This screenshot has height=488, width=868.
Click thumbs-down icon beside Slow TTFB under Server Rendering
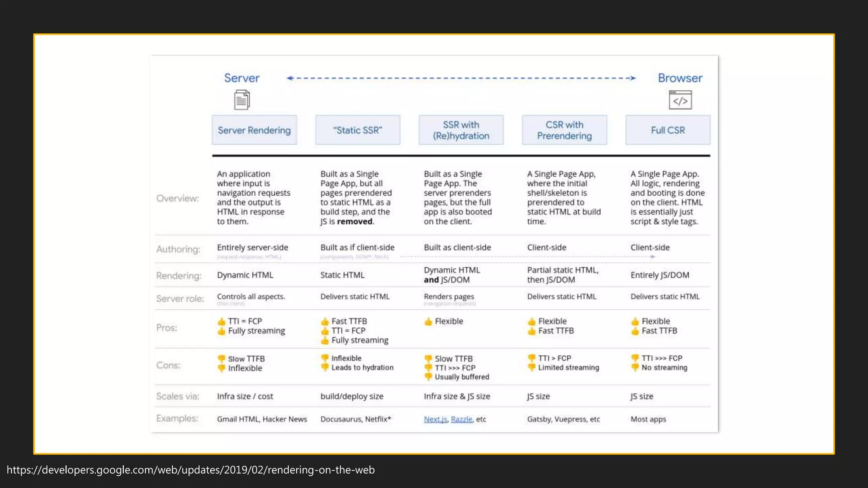pyautogui.click(x=221, y=359)
